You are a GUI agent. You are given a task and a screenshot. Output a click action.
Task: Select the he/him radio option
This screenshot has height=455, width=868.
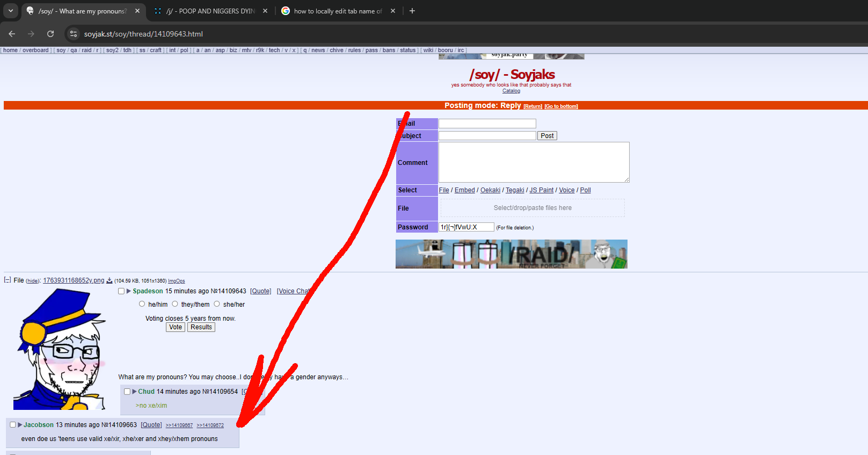tap(142, 304)
